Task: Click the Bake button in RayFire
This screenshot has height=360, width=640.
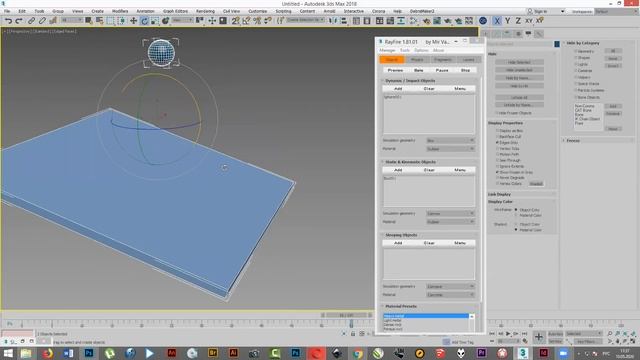Action: click(418, 70)
